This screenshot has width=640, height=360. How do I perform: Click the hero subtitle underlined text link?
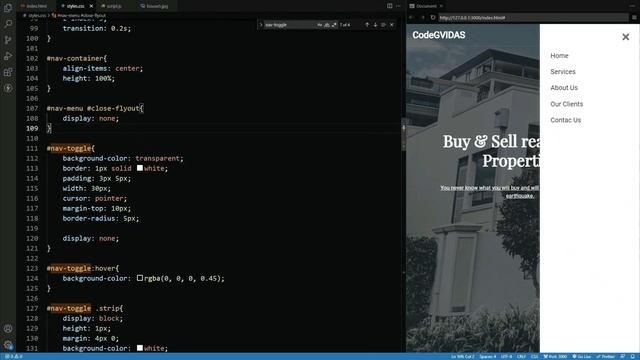pos(489,192)
